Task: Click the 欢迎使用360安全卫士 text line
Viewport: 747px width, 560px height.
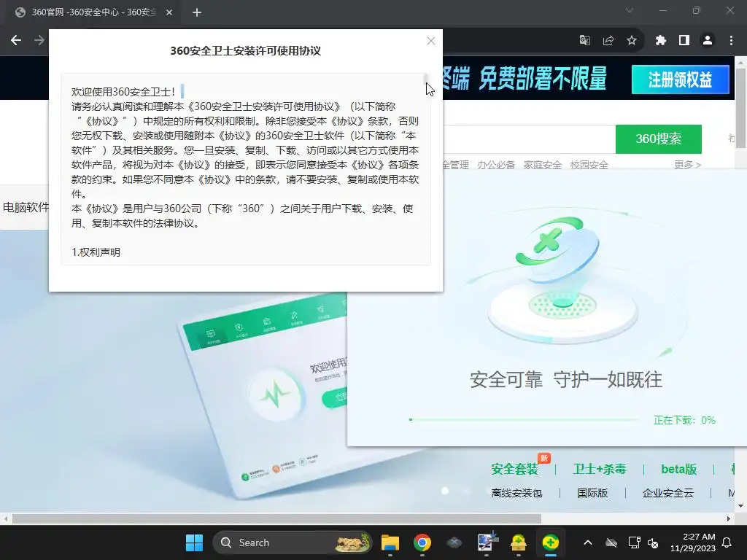Action: point(123,91)
